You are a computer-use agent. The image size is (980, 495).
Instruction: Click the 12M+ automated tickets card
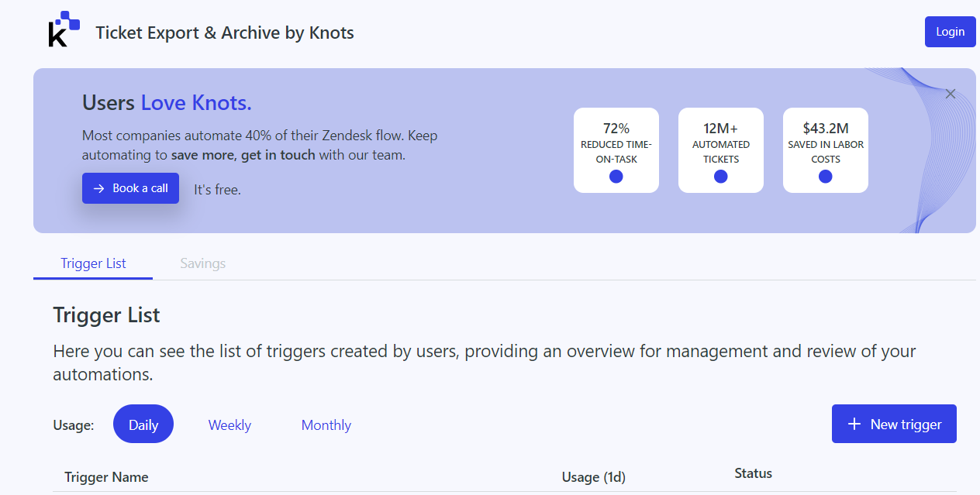coord(721,150)
